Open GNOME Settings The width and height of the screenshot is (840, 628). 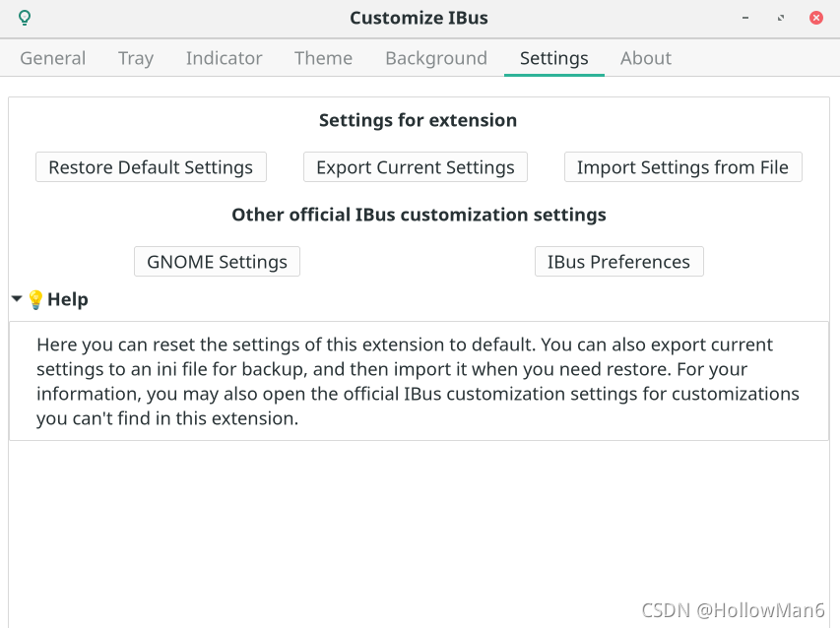[217, 262]
